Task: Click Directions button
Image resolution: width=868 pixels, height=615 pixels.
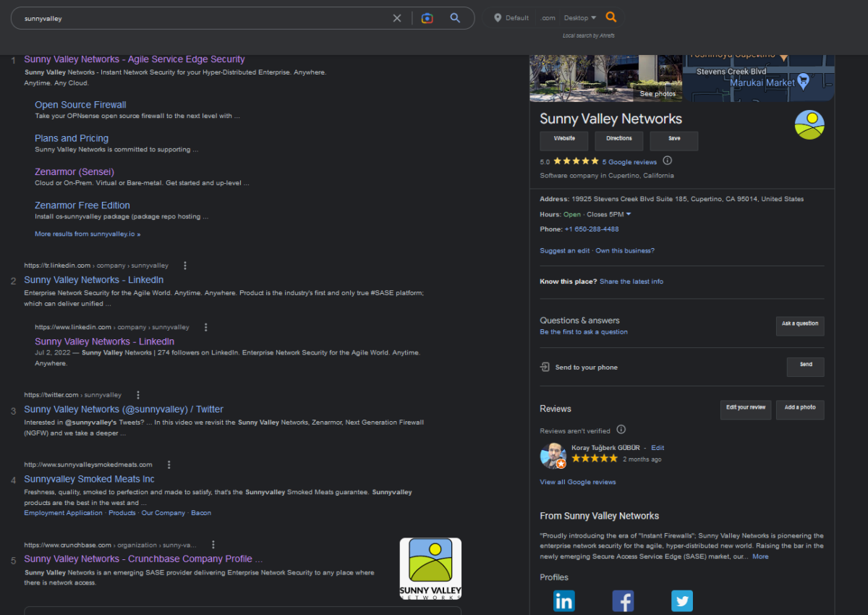Action: coord(619,140)
